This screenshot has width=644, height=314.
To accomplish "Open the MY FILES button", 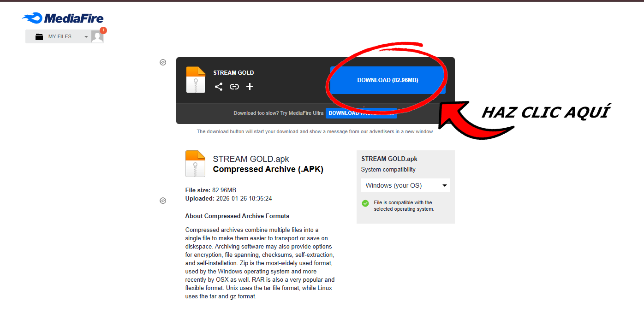I will point(53,36).
